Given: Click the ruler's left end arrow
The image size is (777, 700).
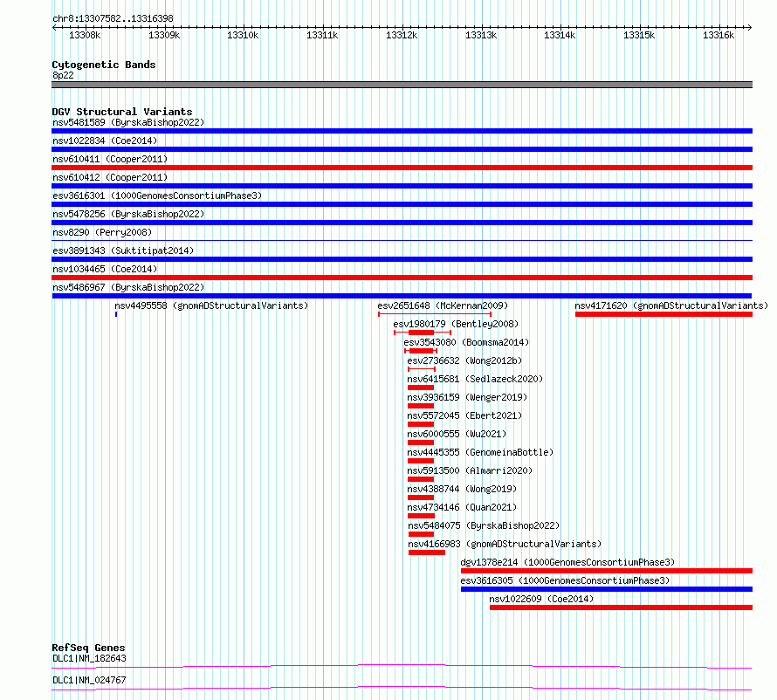Looking at the screenshot, I should tap(54, 27).
